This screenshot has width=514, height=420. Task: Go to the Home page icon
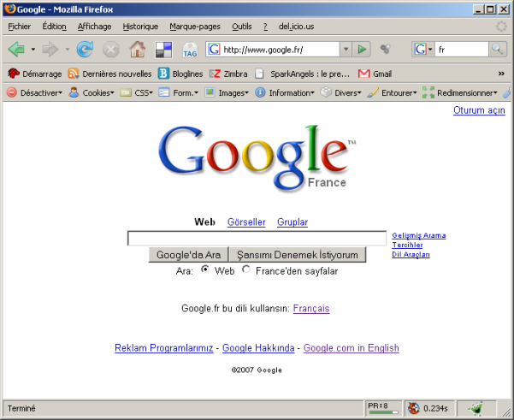click(137, 50)
